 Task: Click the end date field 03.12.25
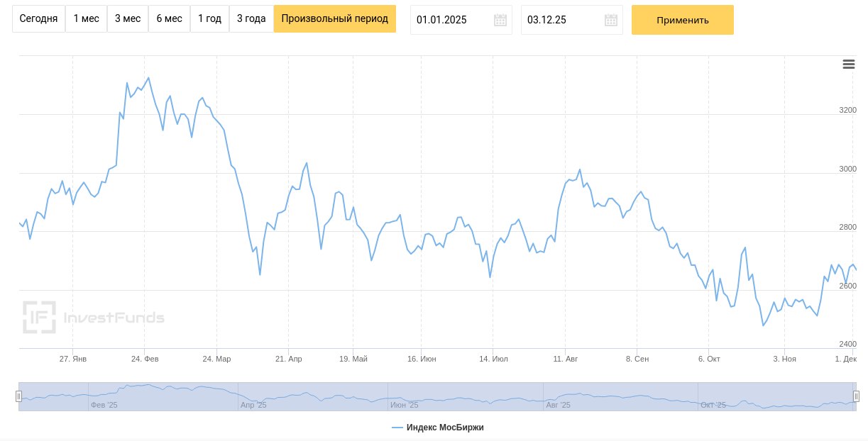(x=561, y=20)
